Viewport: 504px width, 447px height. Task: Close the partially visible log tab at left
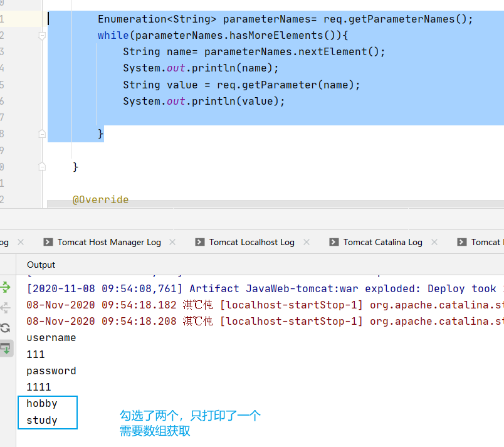click(x=21, y=242)
